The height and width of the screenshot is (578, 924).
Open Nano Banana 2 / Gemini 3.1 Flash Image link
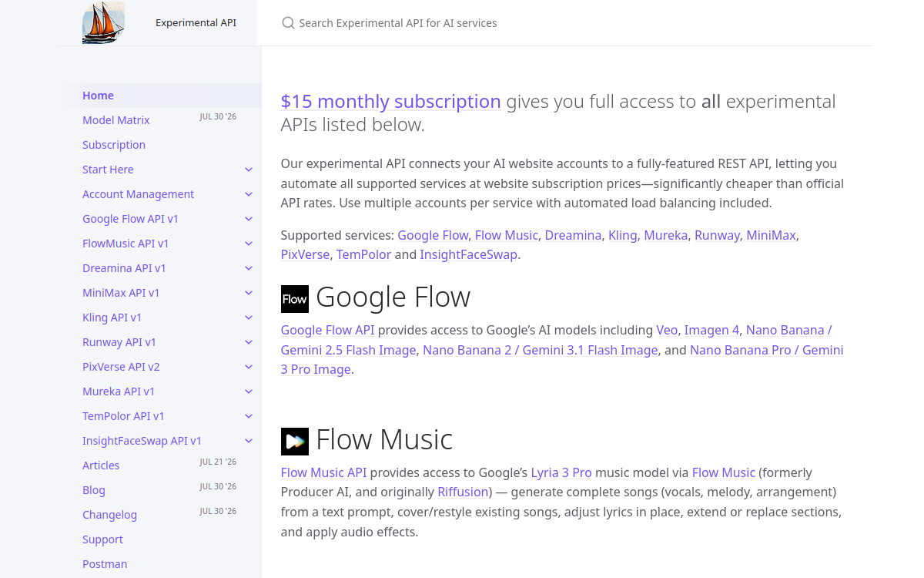pos(540,350)
